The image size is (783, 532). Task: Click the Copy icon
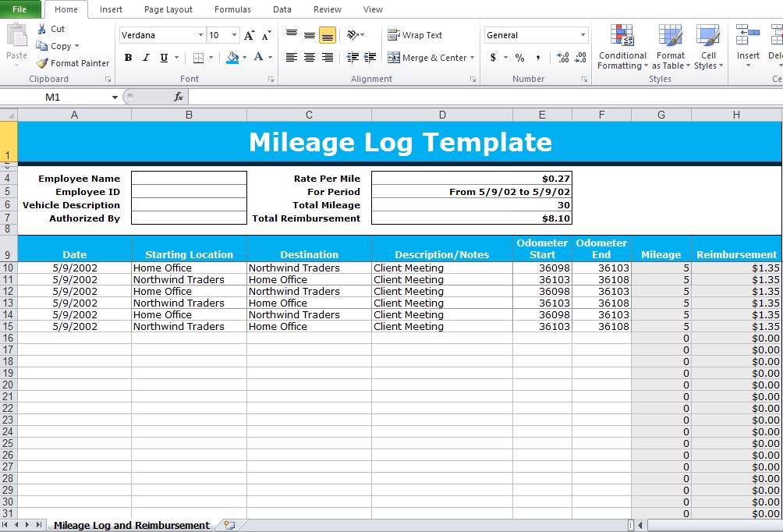point(42,46)
